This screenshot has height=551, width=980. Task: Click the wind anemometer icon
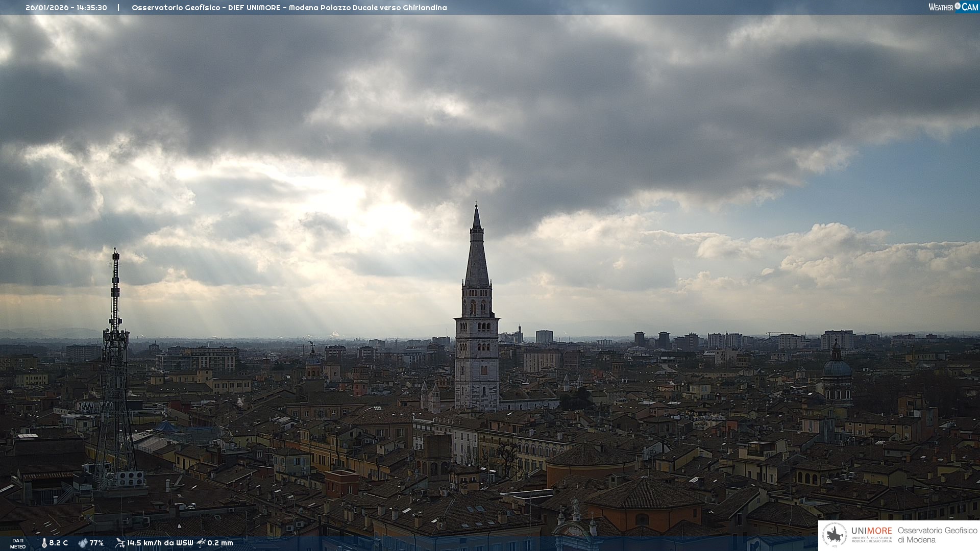tap(120, 542)
